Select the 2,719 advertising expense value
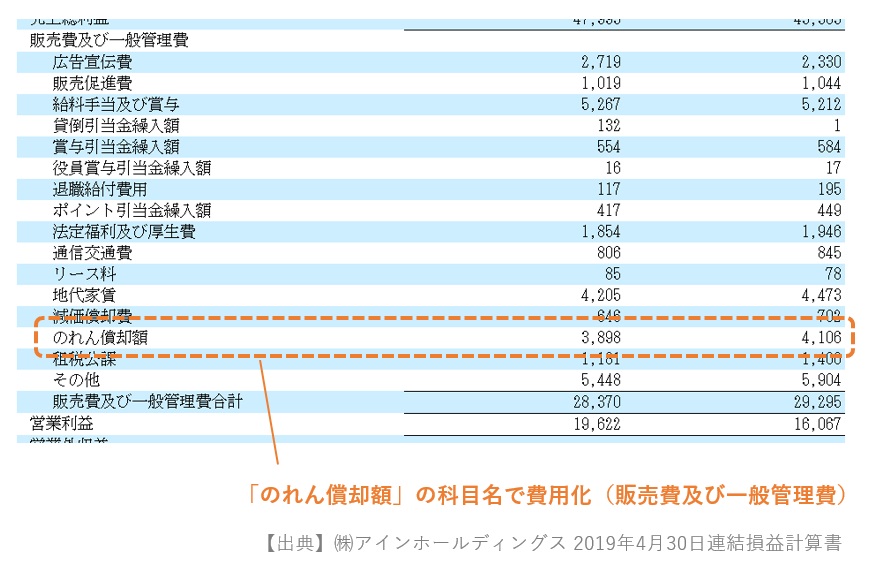 600,62
